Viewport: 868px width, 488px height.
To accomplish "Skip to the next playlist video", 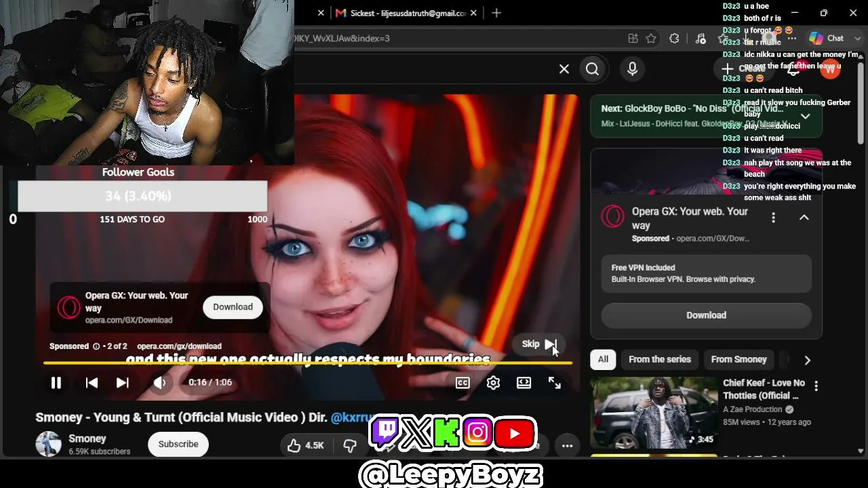I will pyautogui.click(x=123, y=383).
